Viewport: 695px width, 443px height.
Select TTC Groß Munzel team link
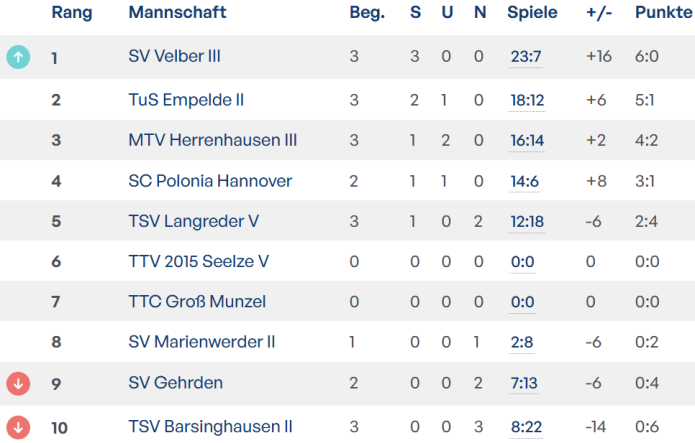click(x=197, y=302)
